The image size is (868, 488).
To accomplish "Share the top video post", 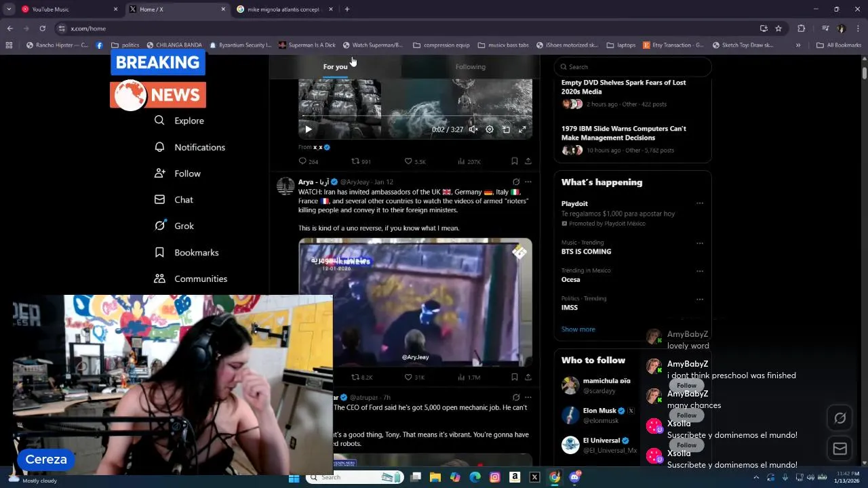I will pos(528,161).
